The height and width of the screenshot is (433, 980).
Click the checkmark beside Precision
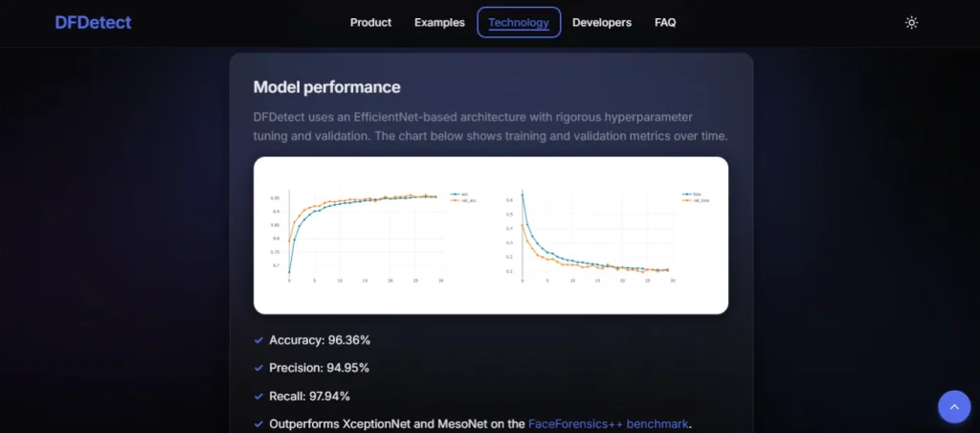point(258,368)
